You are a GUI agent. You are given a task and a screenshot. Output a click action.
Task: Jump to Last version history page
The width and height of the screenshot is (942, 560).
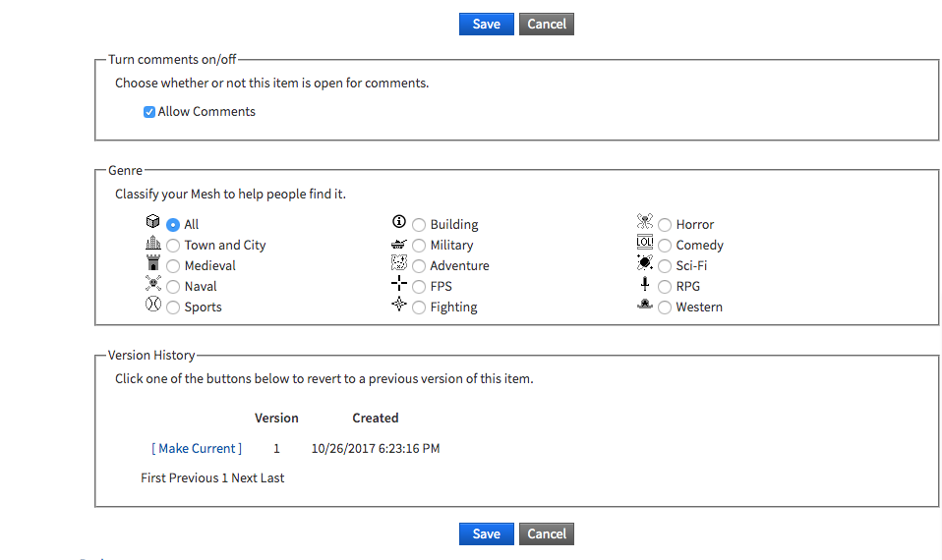click(x=272, y=477)
